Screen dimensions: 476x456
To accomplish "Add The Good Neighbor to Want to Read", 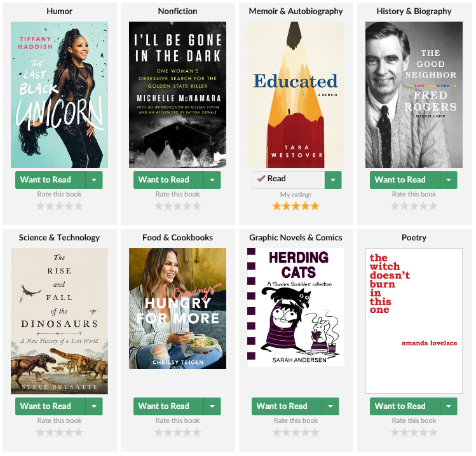I will click(x=405, y=180).
